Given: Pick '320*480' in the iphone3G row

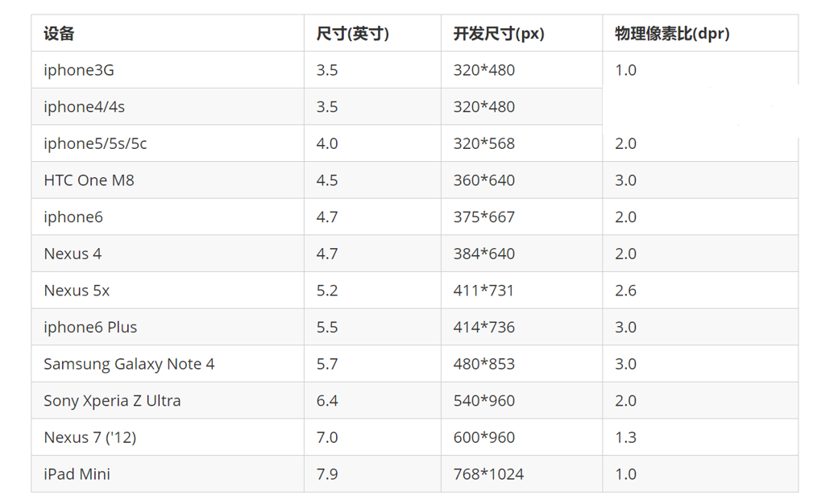Looking at the screenshot, I should pos(484,70).
